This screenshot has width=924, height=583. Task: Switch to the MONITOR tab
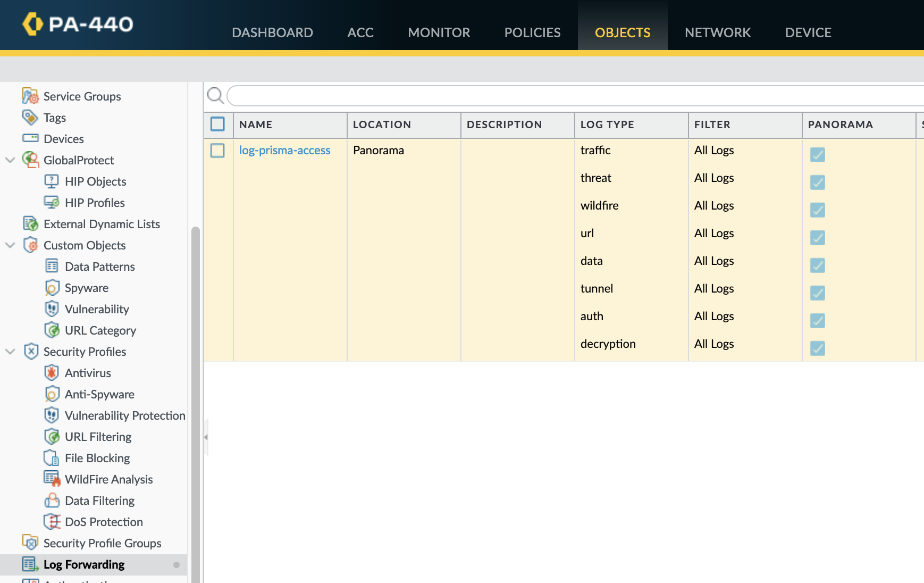pyautogui.click(x=439, y=32)
